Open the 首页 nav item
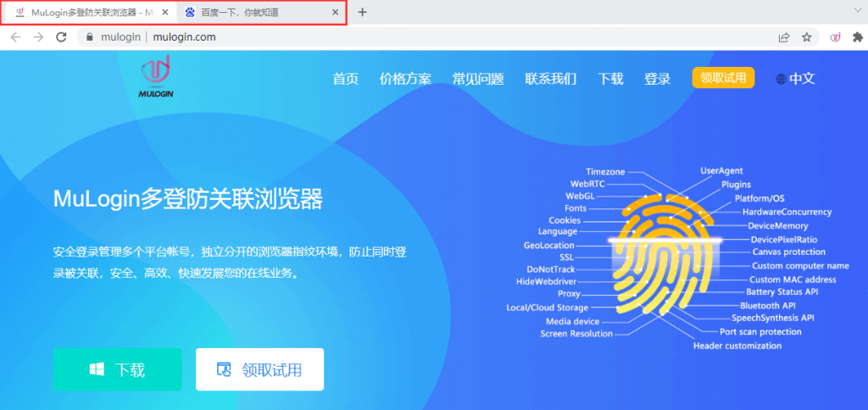 coord(346,79)
